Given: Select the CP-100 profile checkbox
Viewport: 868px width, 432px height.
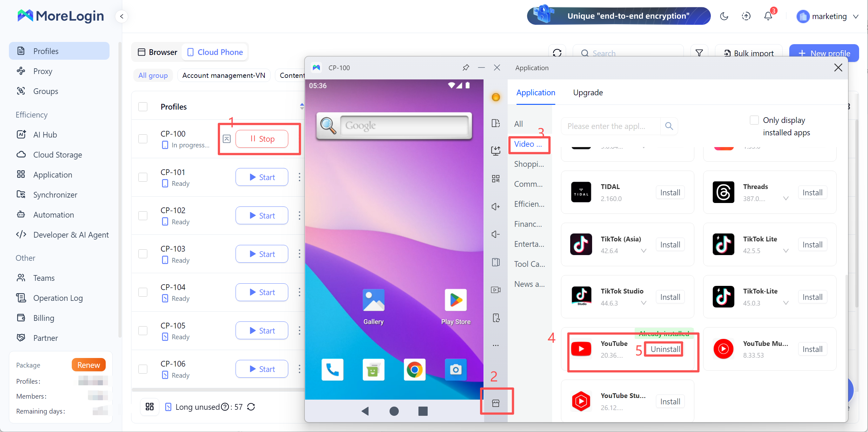Looking at the screenshot, I should [x=143, y=138].
